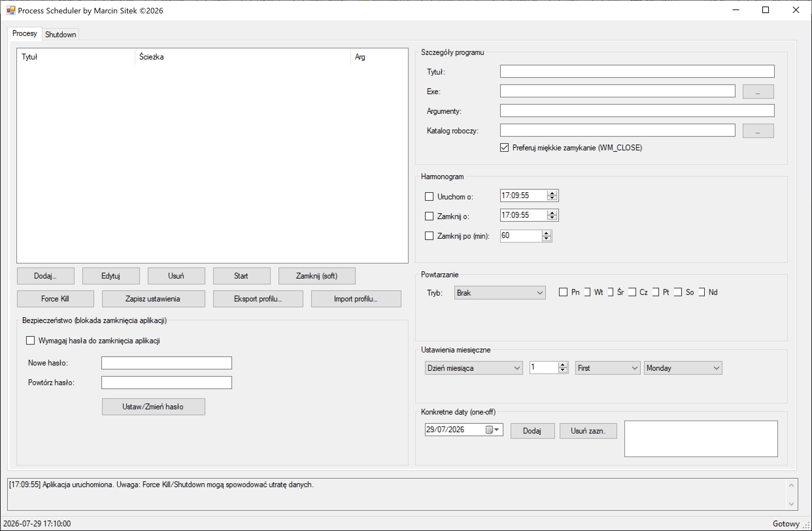Click into the Argumenty input field

pyautogui.click(x=637, y=111)
